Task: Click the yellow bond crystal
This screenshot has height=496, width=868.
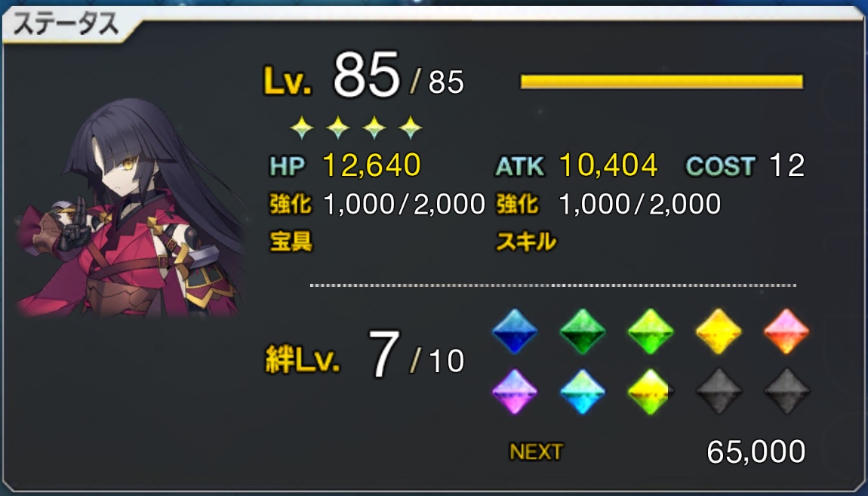Action: [x=719, y=331]
